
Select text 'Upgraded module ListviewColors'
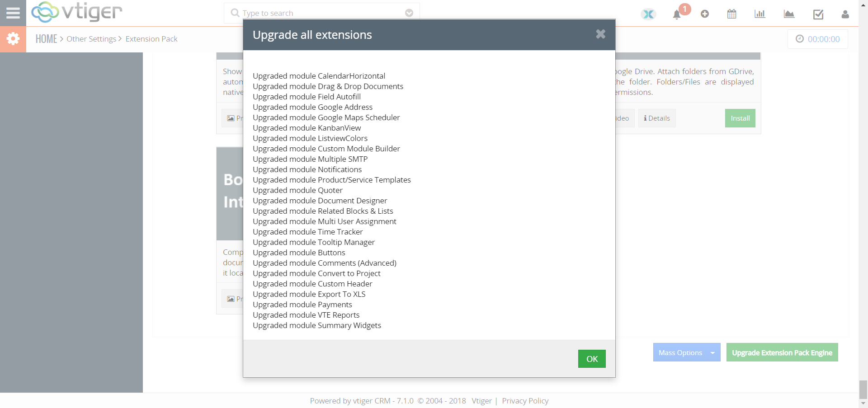click(310, 138)
